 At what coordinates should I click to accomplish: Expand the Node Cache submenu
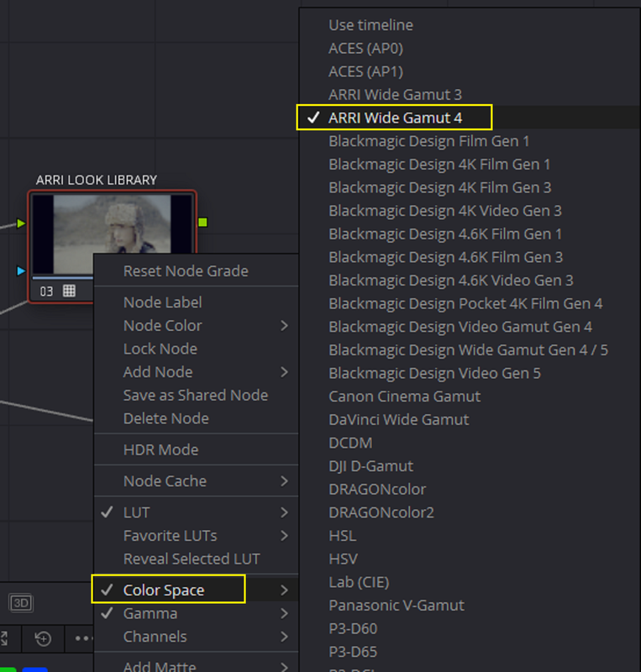tap(197, 480)
